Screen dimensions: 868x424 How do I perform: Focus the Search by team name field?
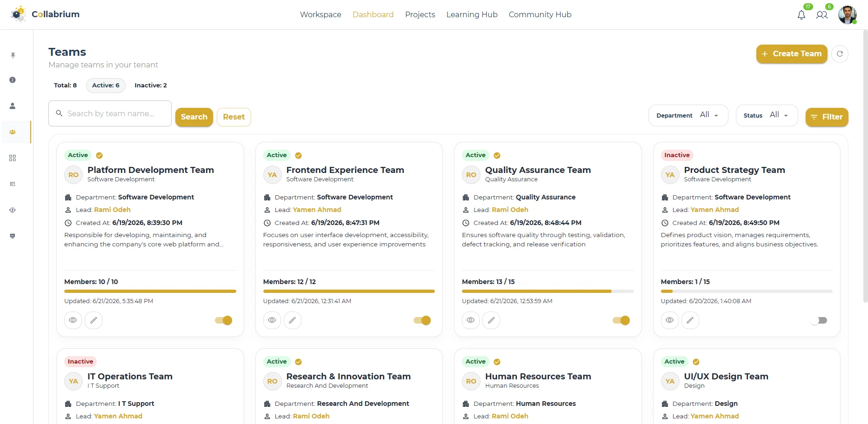(110, 113)
